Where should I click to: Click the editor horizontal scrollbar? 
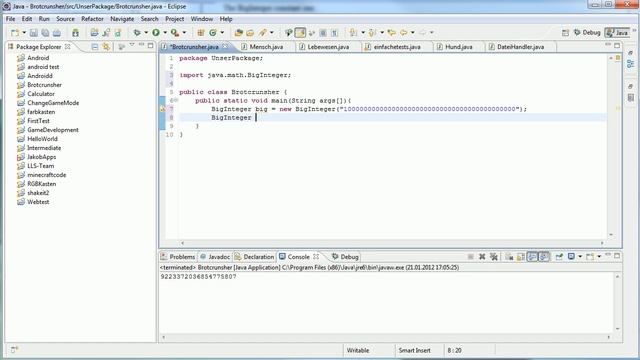392,243
